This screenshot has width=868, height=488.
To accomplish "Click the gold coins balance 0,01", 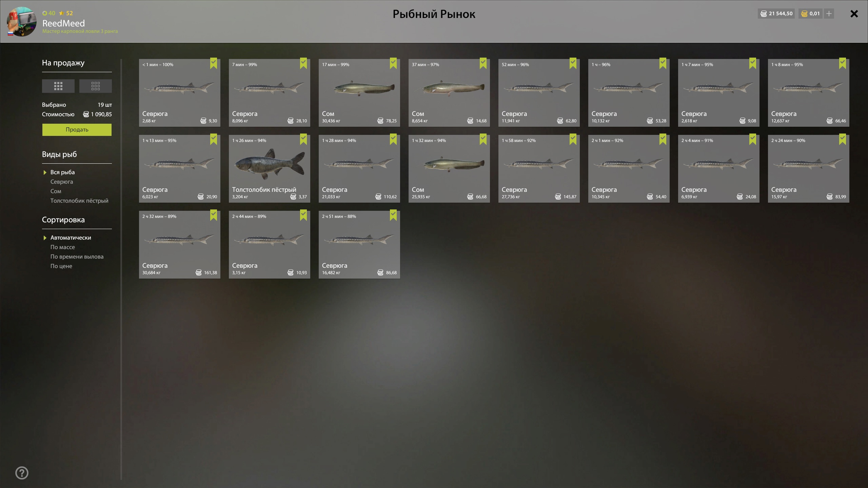I will [x=810, y=14].
